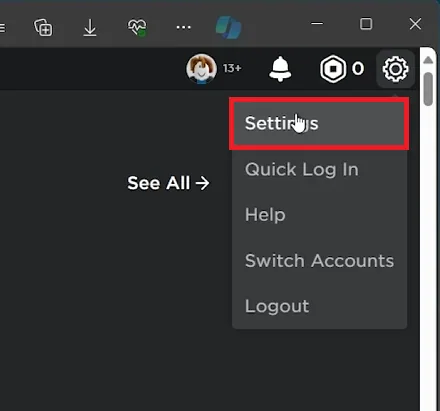Choose Help from the menu
Screen dimensions: 440x411
click(x=319, y=215)
